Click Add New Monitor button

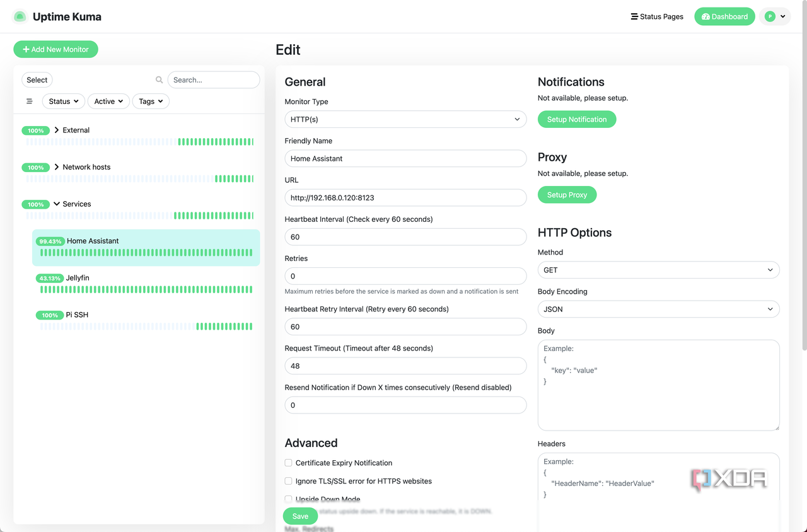(x=55, y=49)
